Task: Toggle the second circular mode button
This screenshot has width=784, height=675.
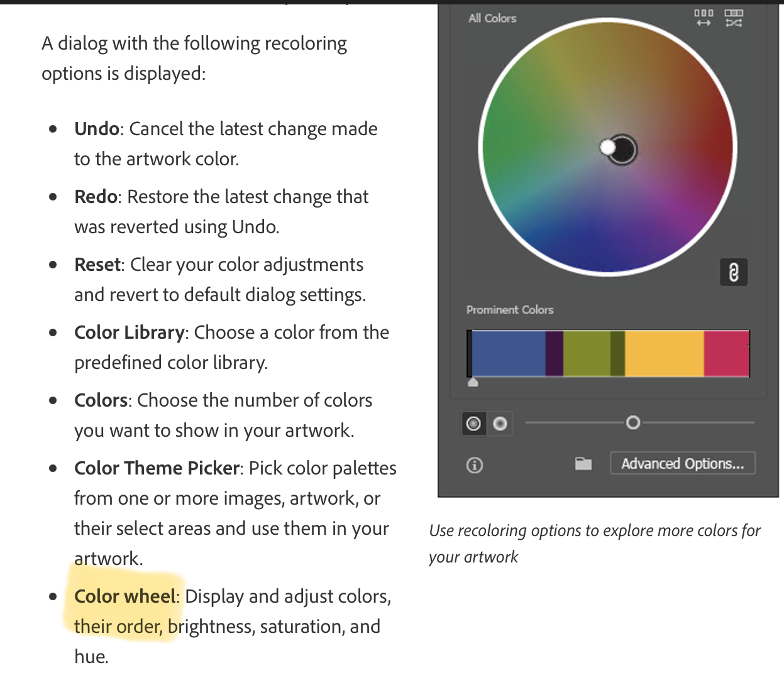Action: coord(500,424)
